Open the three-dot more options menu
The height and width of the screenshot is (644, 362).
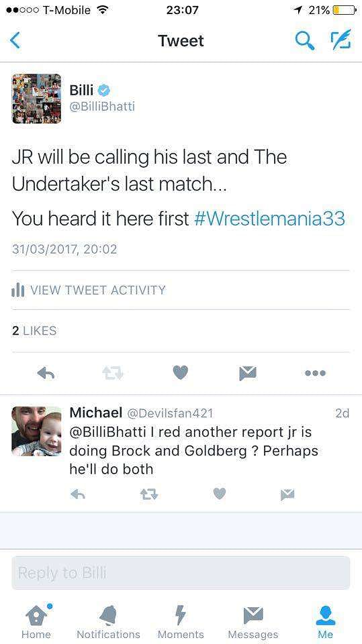pyautogui.click(x=316, y=373)
